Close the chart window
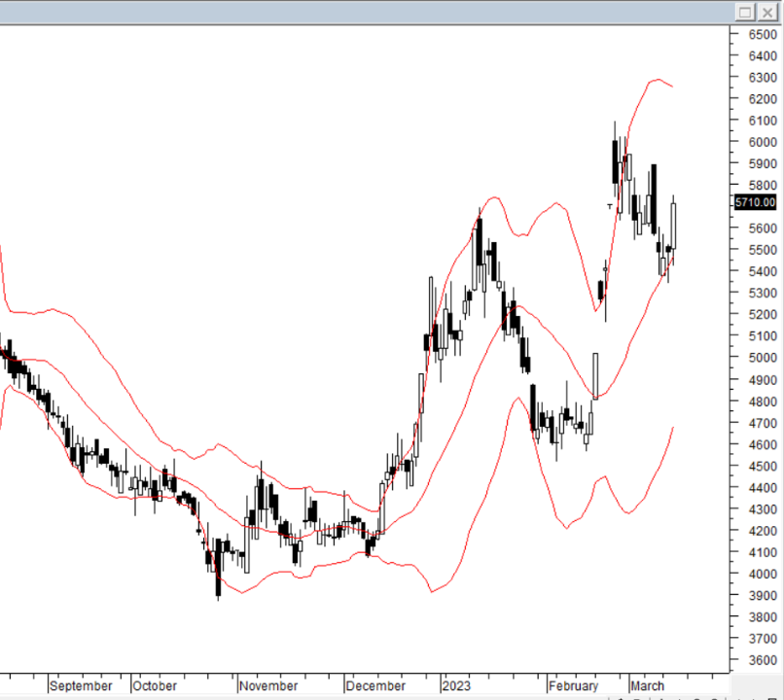784x700 pixels. pos(768,12)
